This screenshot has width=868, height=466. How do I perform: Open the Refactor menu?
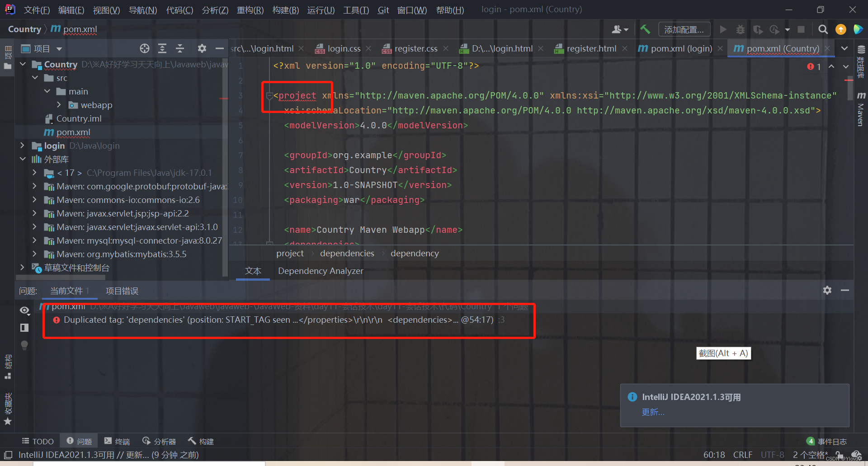point(250,9)
